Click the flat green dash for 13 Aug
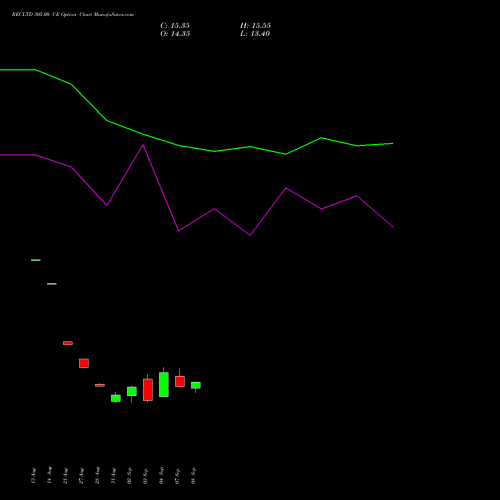This screenshot has height=500, width=500. coord(36,260)
